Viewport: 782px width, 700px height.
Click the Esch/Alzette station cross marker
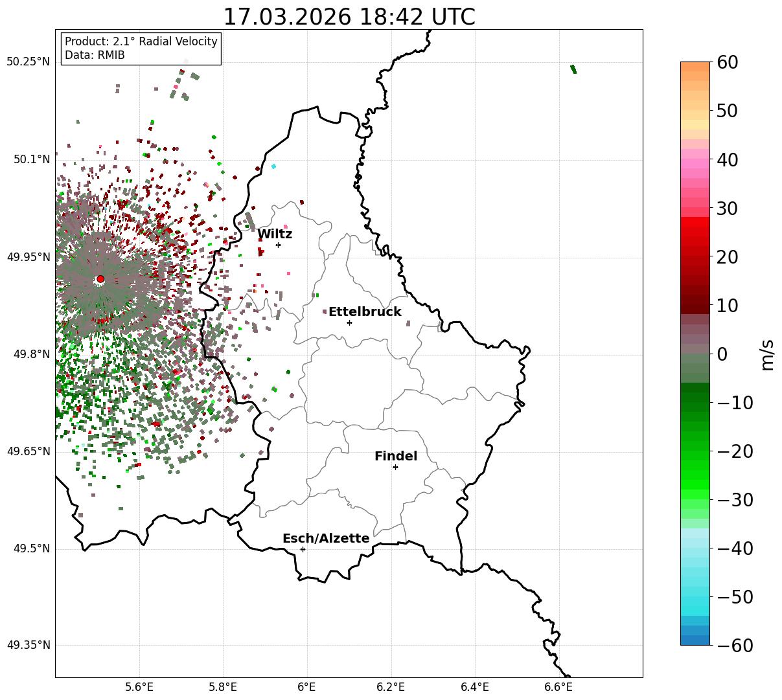303,549
